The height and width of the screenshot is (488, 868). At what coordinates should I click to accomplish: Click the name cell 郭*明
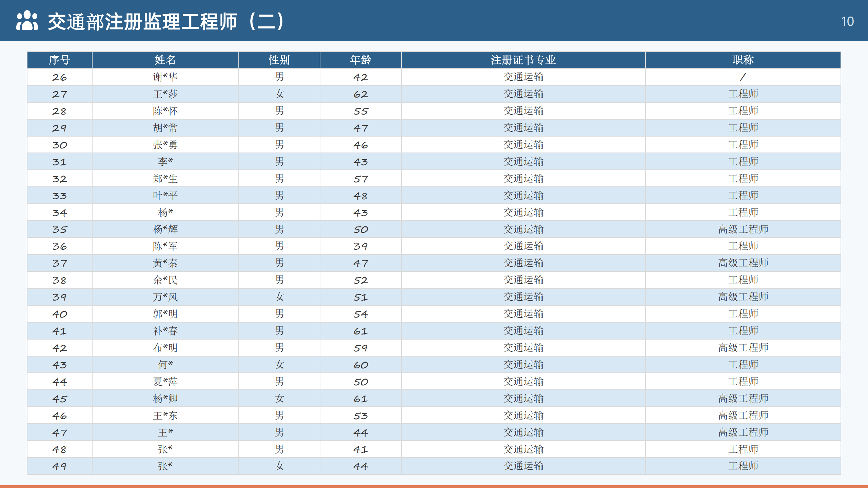coord(165,314)
